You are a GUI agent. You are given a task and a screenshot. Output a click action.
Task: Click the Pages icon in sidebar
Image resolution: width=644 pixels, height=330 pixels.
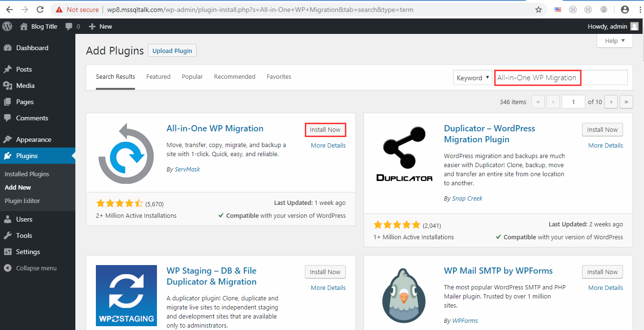8,102
